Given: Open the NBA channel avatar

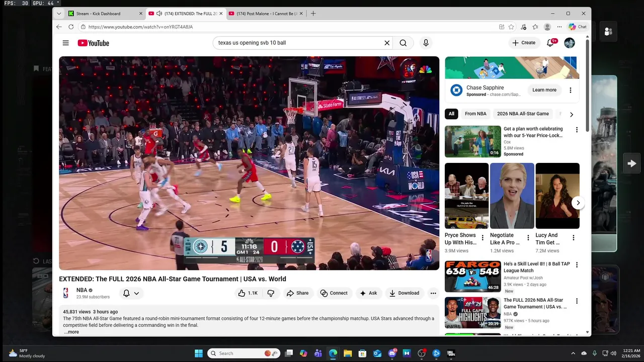Looking at the screenshot, I should [66, 293].
